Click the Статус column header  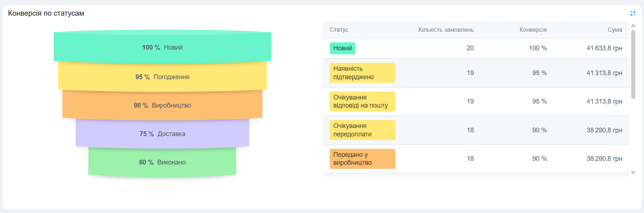(x=339, y=30)
